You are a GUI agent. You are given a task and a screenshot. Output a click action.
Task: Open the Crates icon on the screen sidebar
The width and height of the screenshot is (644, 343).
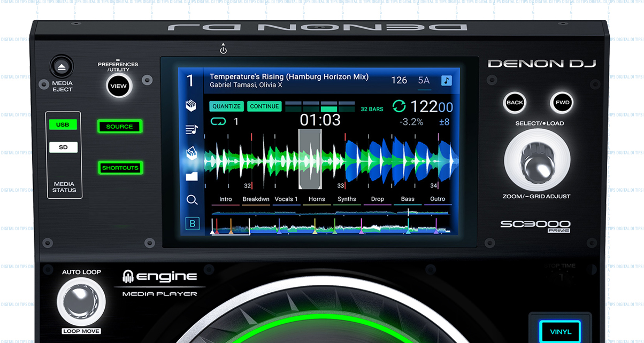[191, 153]
